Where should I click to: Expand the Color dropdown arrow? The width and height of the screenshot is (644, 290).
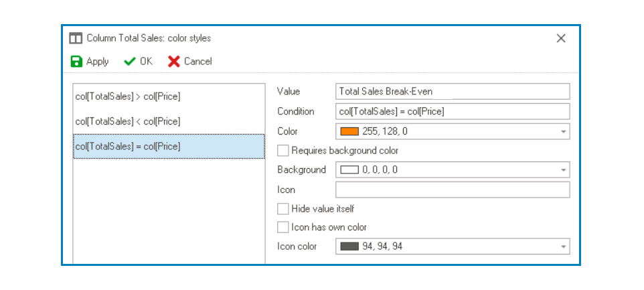pyautogui.click(x=564, y=132)
